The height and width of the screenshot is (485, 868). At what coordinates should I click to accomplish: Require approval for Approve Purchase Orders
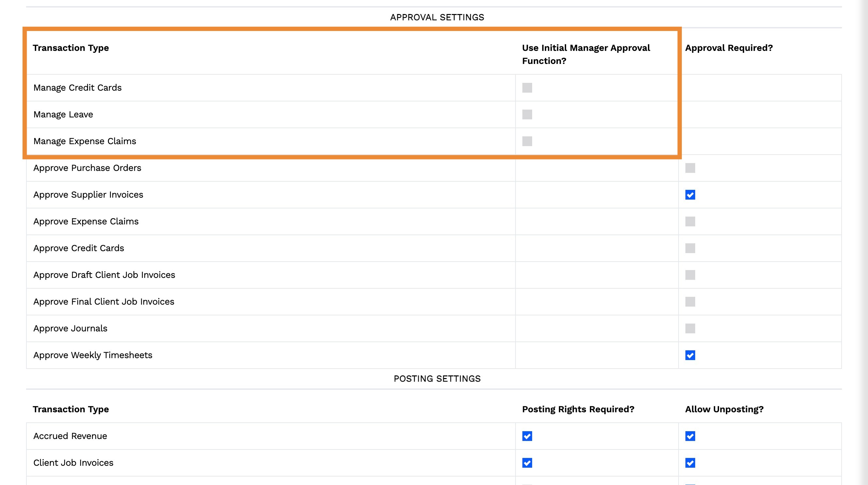pos(690,168)
